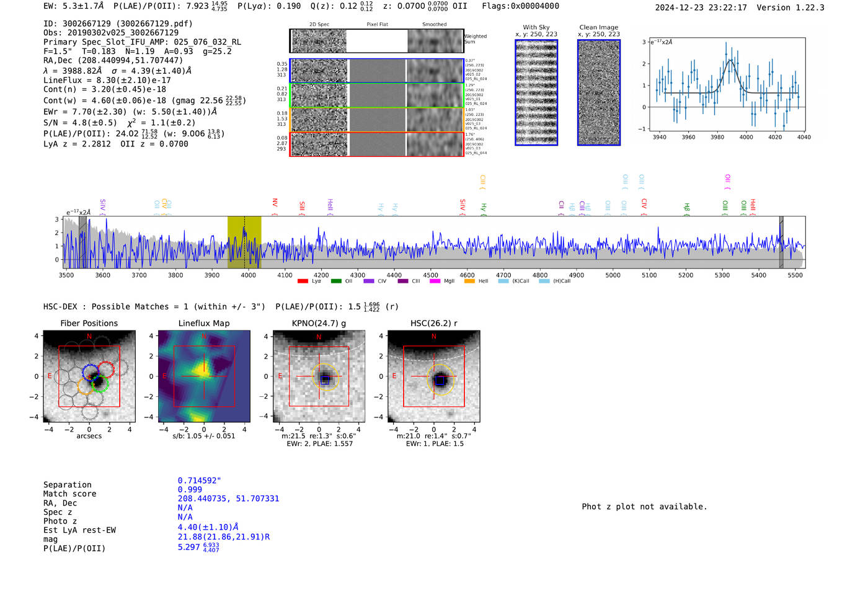Click the magenta MgII legend swatch
The image size is (868, 591).
click(435, 282)
